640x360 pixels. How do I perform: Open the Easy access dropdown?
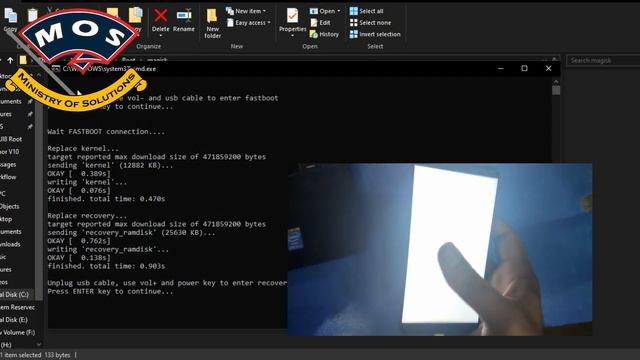[x=249, y=23]
